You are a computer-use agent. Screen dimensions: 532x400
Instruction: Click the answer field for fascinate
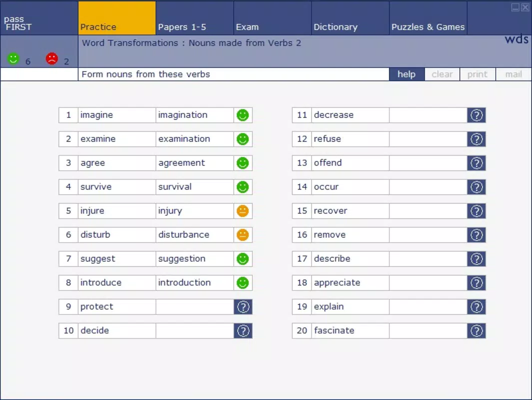[428, 330]
